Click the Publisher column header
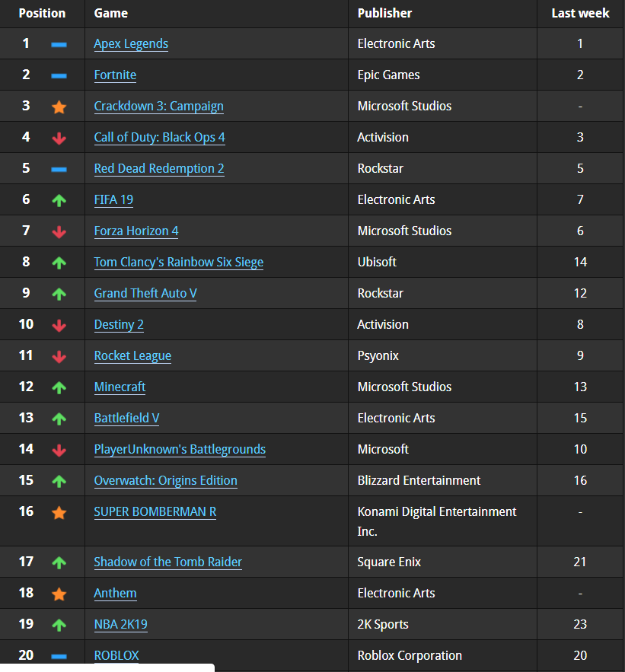The image size is (625, 672). 384,13
